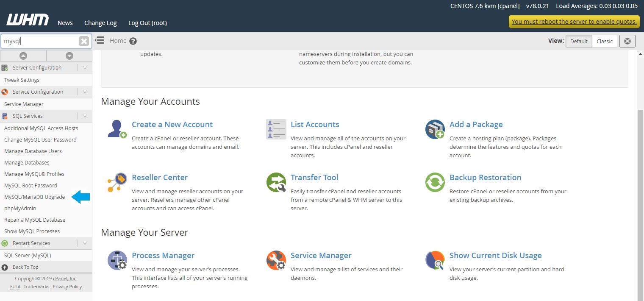Open the Transfer Tool link
644x301 pixels.
pyautogui.click(x=314, y=178)
